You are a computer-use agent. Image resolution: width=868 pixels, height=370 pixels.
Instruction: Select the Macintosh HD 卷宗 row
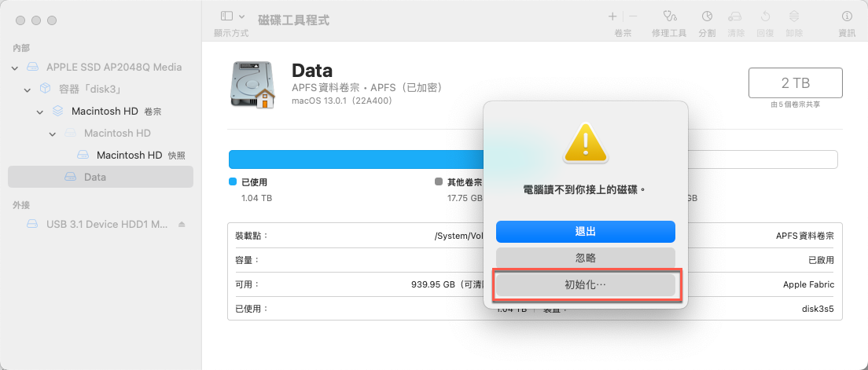click(x=100, y=112)
